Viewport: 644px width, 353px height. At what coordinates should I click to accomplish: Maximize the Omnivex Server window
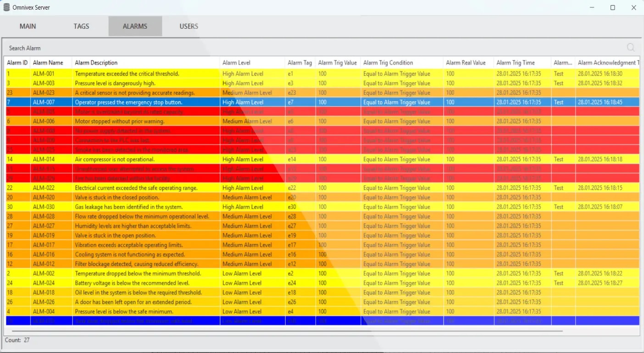612,8
